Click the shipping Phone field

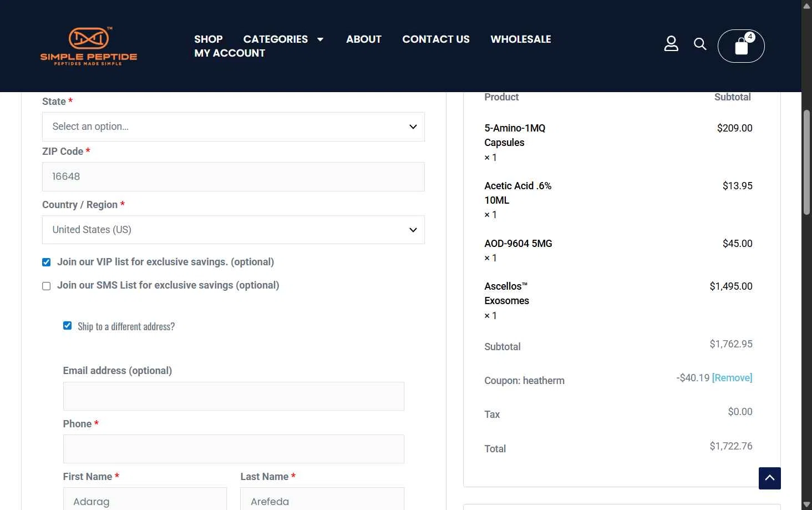pyautogui.click(x=234, y=449)
